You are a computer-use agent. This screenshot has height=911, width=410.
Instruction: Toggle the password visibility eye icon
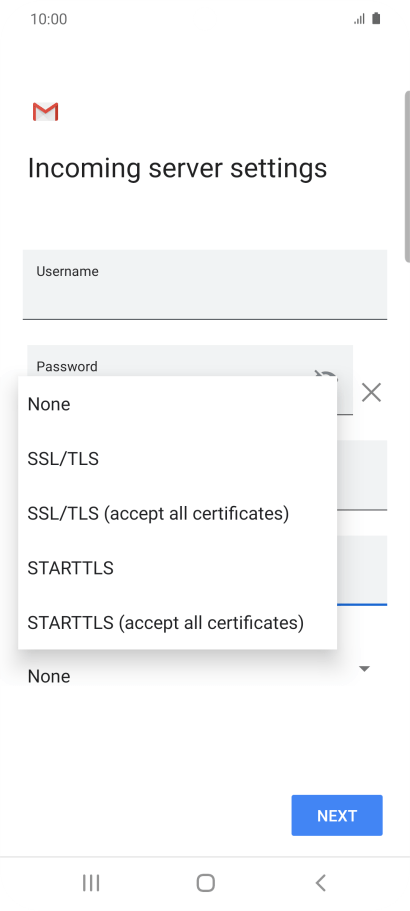click(x=326, y=375)
